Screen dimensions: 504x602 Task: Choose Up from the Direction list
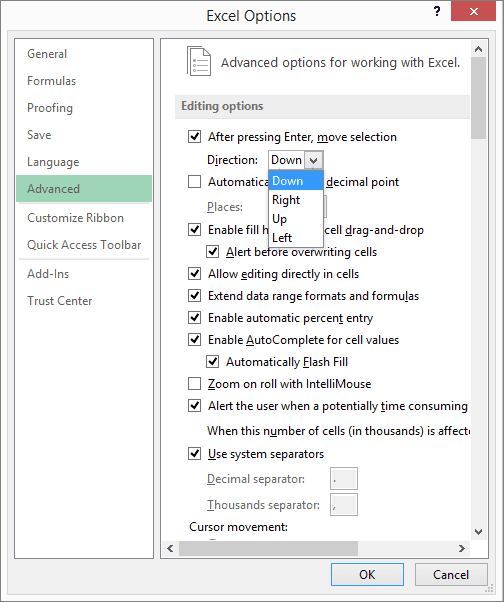coord(296,218)
